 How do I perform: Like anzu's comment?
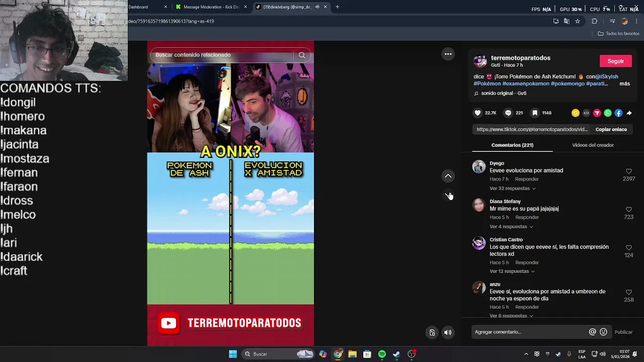click(628, 293)
